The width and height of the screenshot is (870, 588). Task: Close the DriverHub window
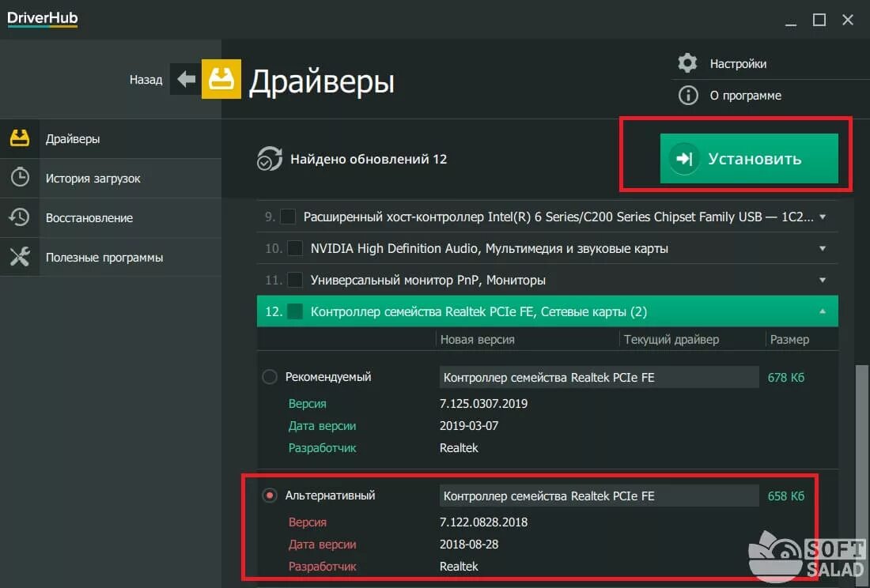pos(847,20)
